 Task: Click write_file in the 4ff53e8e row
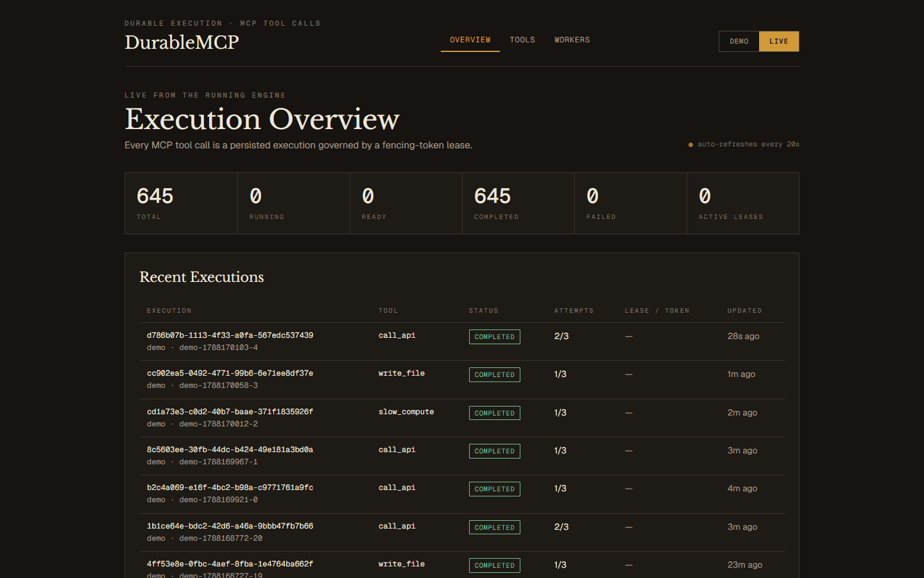(x=402, y=564)
